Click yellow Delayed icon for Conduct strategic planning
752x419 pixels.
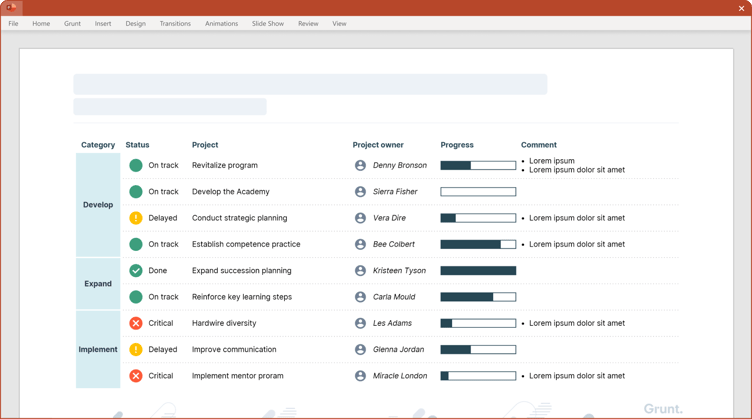136,218
